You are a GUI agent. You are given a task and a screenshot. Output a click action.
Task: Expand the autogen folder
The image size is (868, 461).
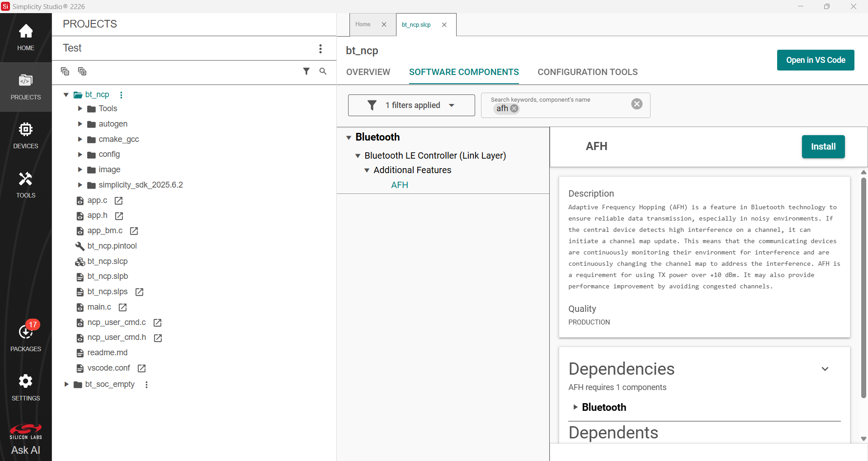pos(80,124)
